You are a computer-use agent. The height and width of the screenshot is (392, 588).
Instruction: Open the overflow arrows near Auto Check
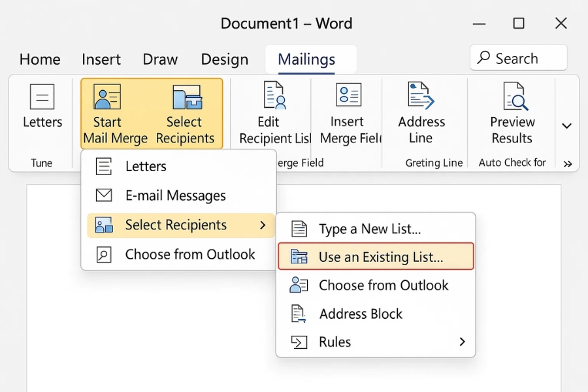point(568,163)
